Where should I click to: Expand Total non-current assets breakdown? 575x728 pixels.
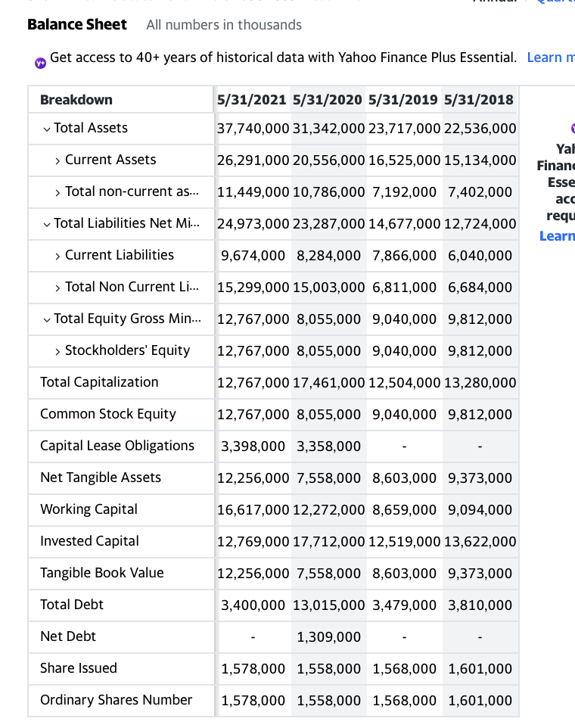[59, 191]
